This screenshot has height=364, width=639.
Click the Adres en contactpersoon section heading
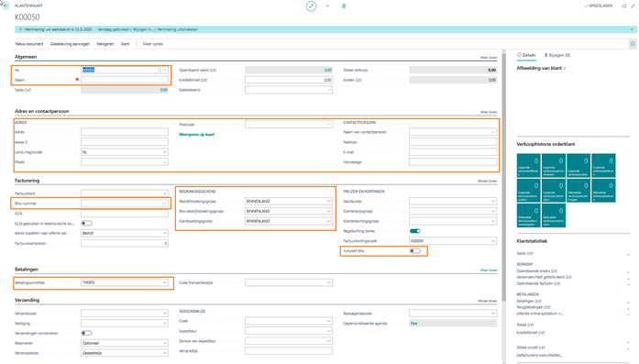click(x=42, y=111)
